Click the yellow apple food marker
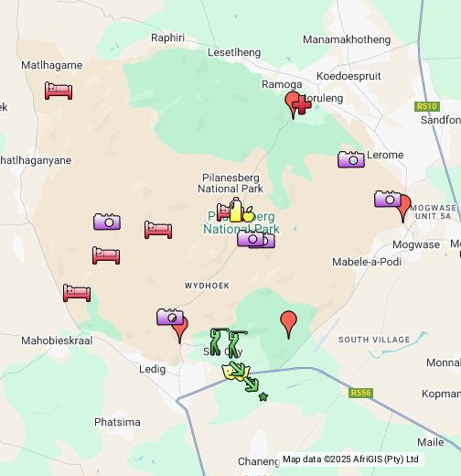461x476 pixels. tap(249, 214)
